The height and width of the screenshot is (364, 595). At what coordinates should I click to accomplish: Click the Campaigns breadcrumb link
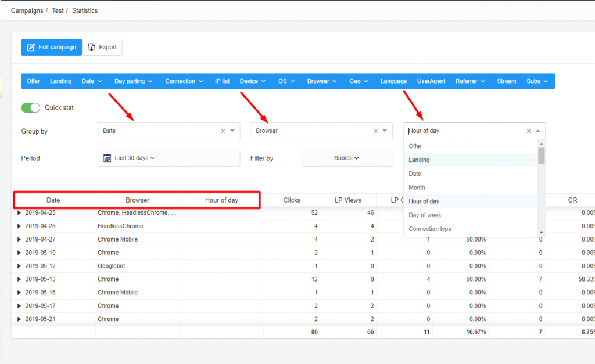(x=27, y=10)
